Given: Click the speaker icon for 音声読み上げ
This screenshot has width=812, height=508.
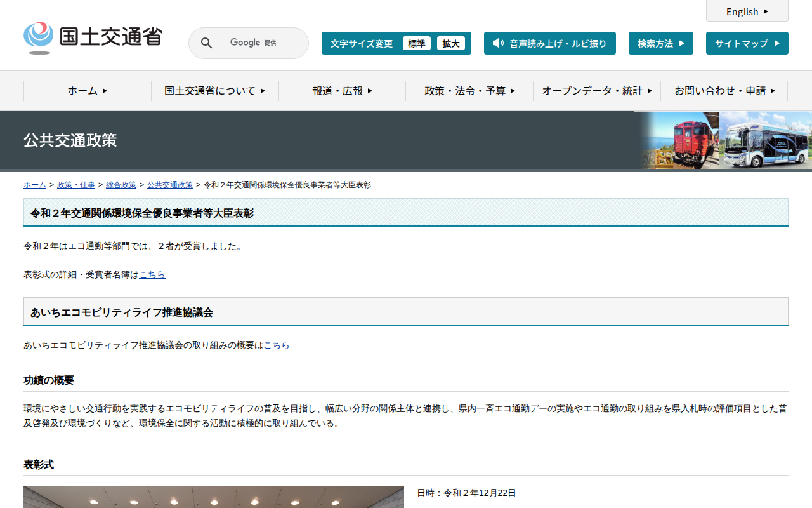Looking at the screenshot, I should click(x=498, y=43).
